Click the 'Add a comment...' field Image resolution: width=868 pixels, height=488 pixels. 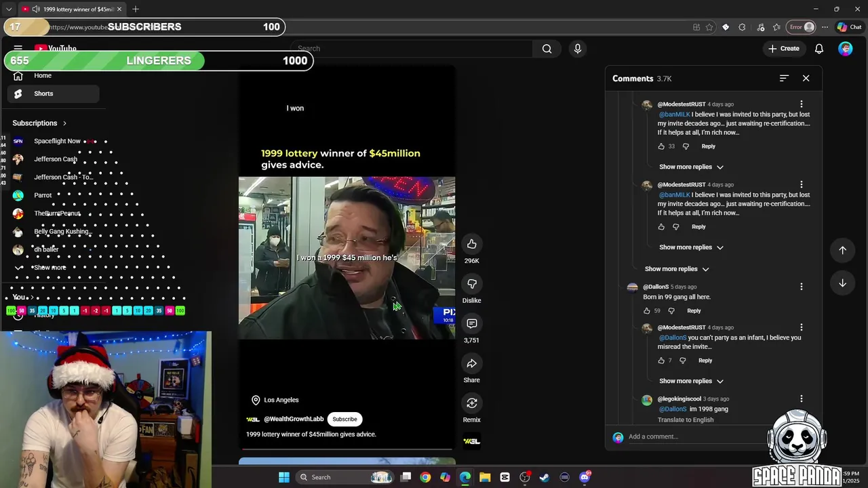tap(698, 437)
